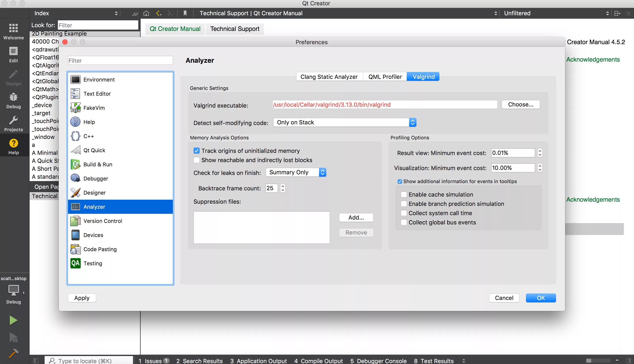Select Environment in Preferences list
634x364 pixels.
(120, 80)
